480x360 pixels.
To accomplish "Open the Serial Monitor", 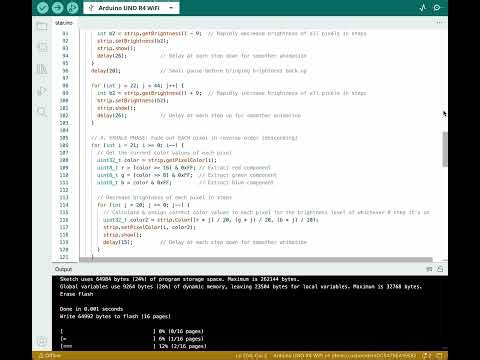I will [437, 7].
